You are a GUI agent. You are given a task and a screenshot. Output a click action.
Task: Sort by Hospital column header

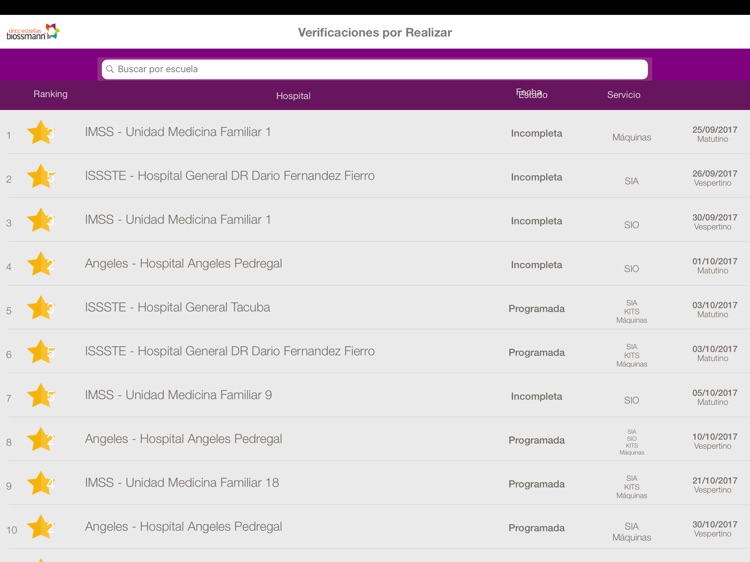[x=293, y=96]
